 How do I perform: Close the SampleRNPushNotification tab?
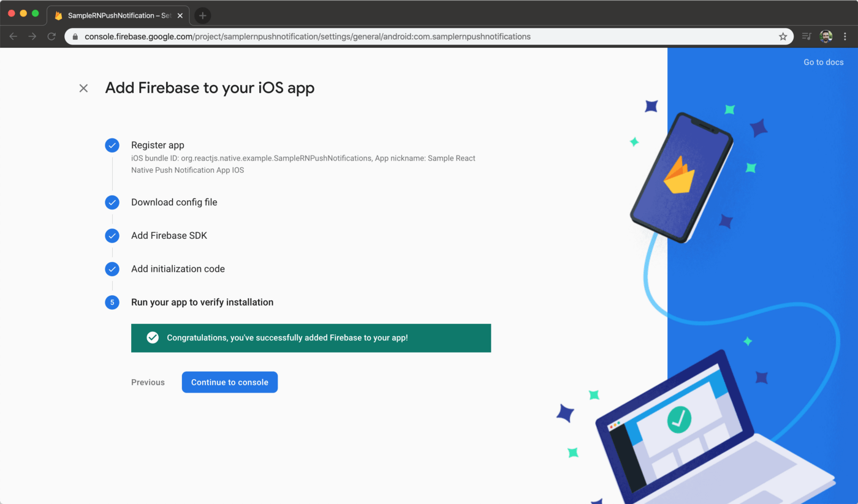[x=180, y=15]
